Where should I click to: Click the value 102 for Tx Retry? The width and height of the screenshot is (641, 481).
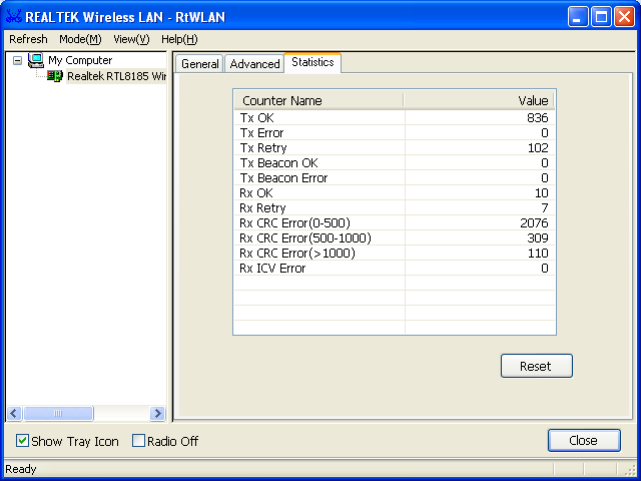(x=538, y=148)
